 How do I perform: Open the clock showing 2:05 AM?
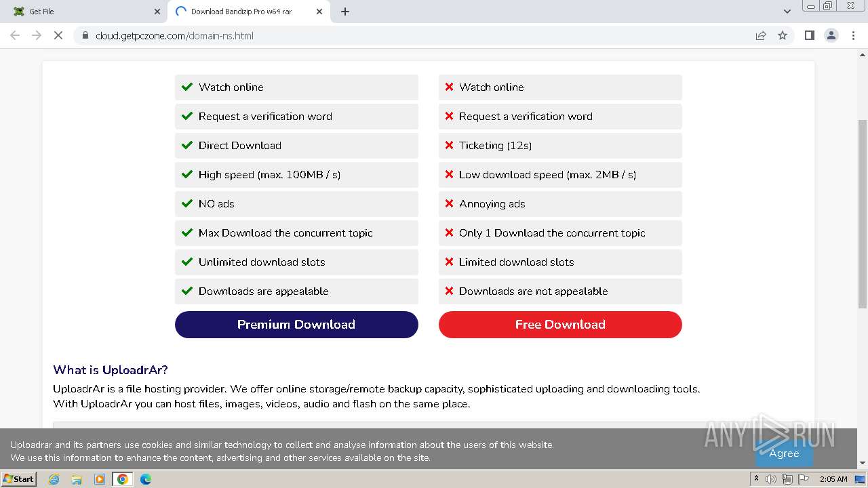(833, 479)
